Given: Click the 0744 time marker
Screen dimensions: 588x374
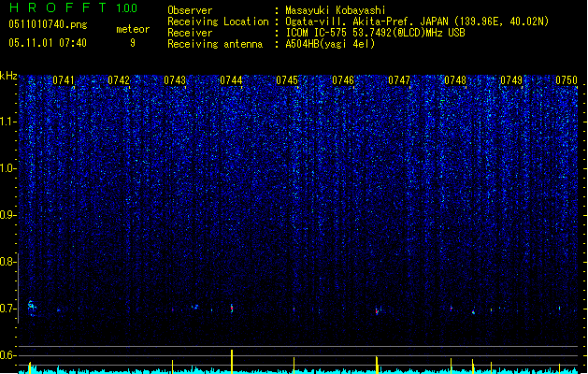Looking at the screenshot, I should tap(231, 80).
